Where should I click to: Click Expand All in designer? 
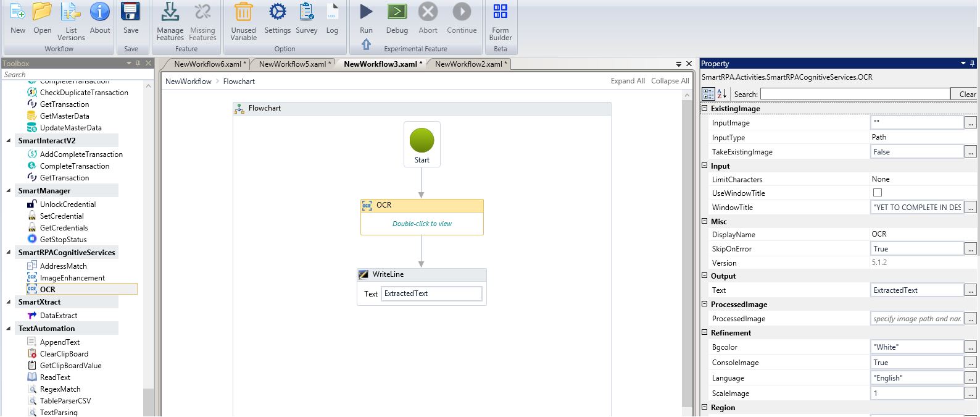coord(628,81)
